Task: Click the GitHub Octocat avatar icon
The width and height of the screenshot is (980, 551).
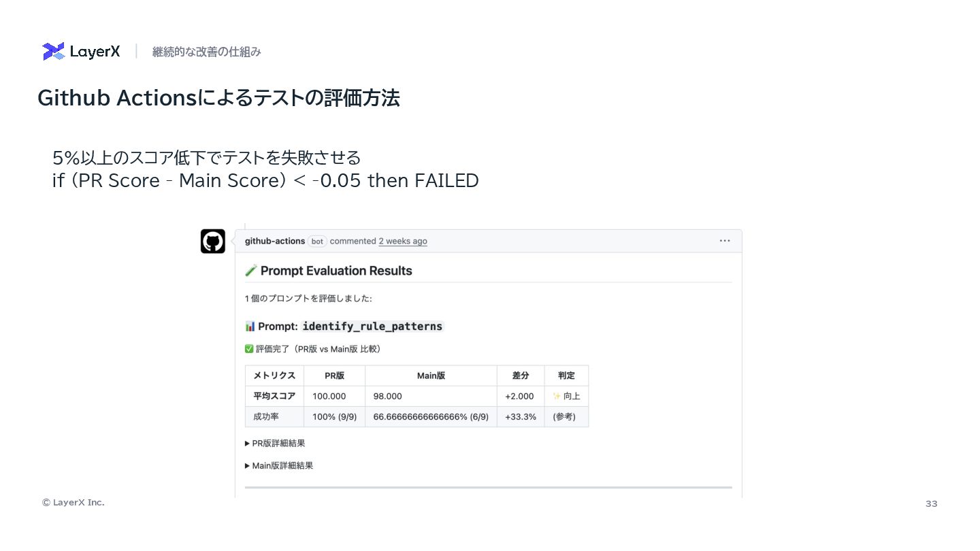Action: pyautogui.click(x=212, y=241)
